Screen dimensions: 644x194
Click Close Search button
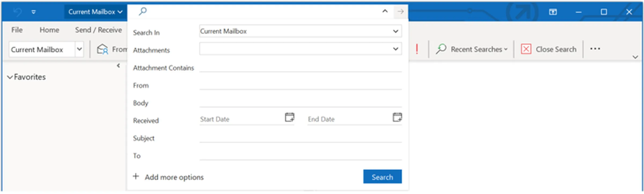548,49
